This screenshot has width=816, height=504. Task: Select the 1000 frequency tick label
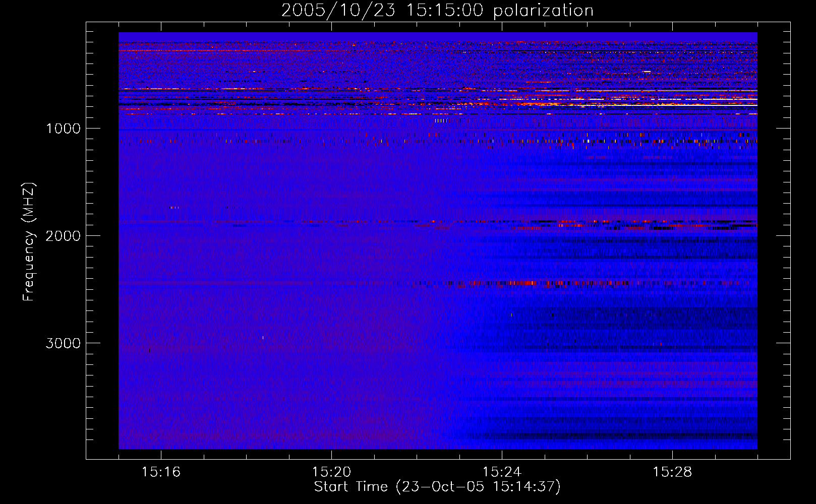(x=63, y=129)
